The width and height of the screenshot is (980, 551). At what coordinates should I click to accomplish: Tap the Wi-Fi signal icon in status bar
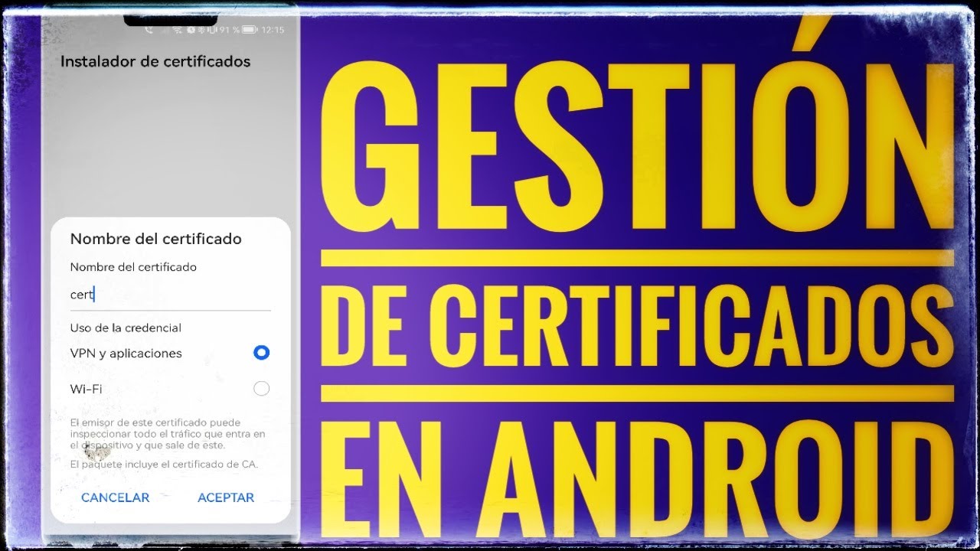tap(178, 30)
